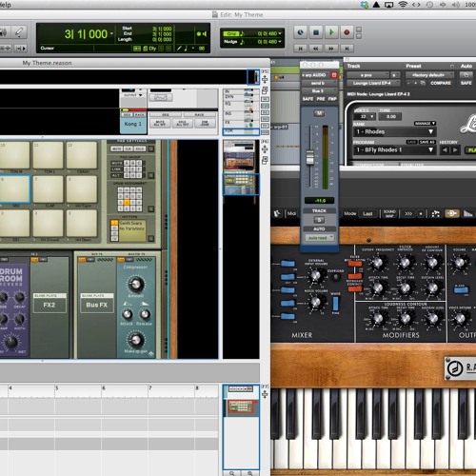Click the modulation matrix icon in the synth toolbar
Screen dimensions: 476x476
[x=436, y=213]
